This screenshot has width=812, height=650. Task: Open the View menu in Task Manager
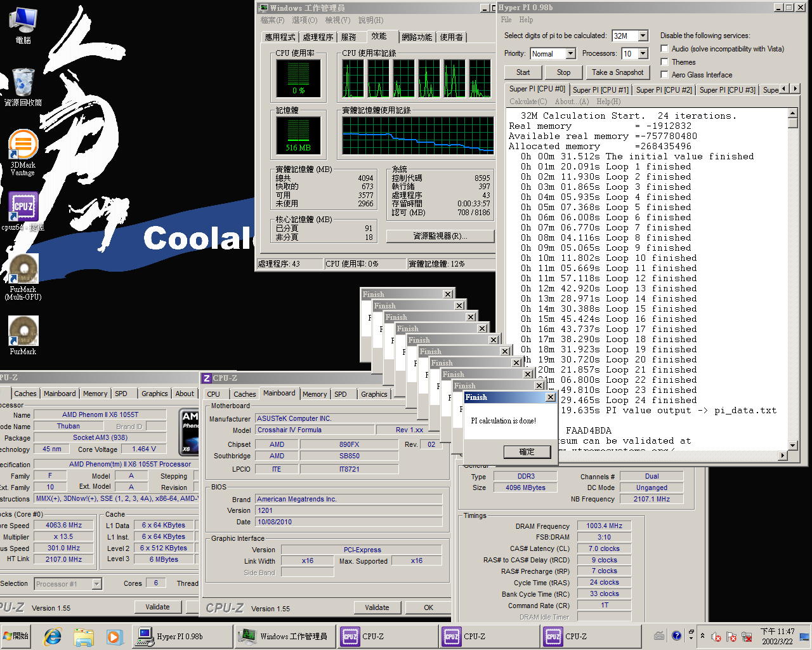tap(337, 20)
